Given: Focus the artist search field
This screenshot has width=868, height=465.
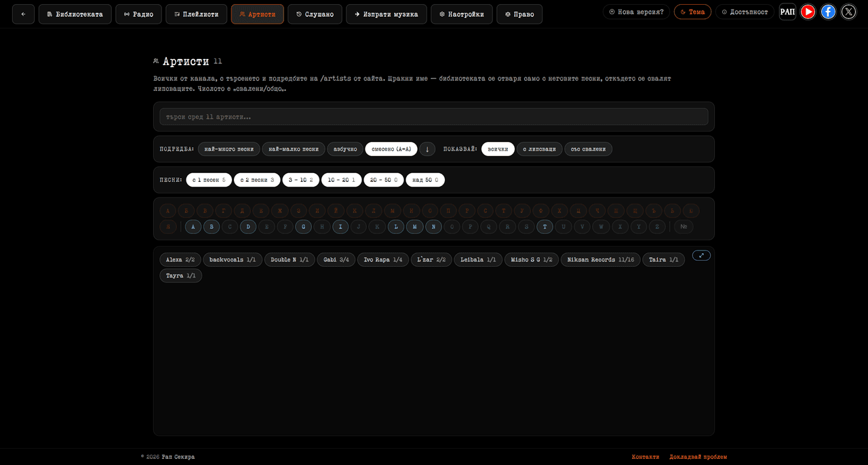Looking at the screenshot, I should point(434,117).
